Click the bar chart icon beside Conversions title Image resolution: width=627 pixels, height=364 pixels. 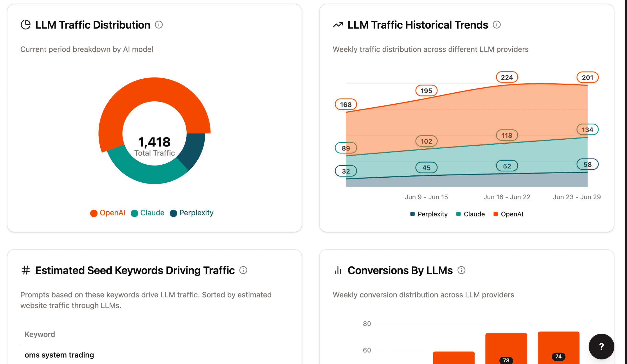338,270
